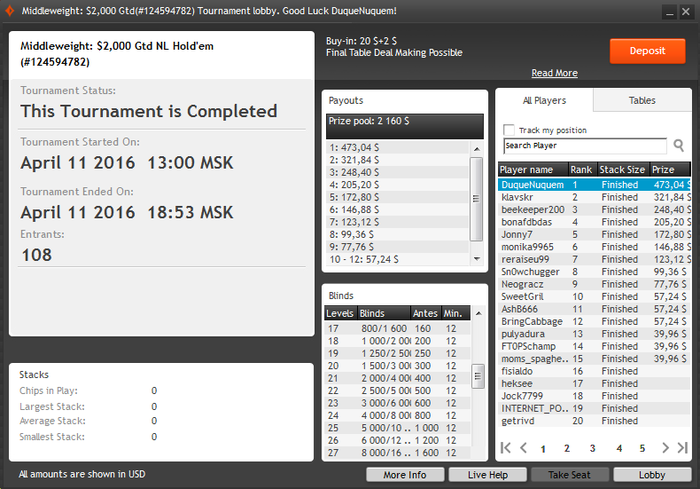Click the partypoker diamond logo icon
Image resolution: width=700 pixels, height=489 pixels.
coord(9,11)
